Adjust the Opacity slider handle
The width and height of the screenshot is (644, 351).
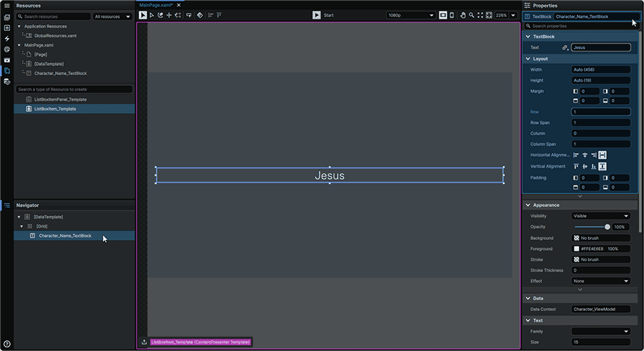tap(608, 227)
